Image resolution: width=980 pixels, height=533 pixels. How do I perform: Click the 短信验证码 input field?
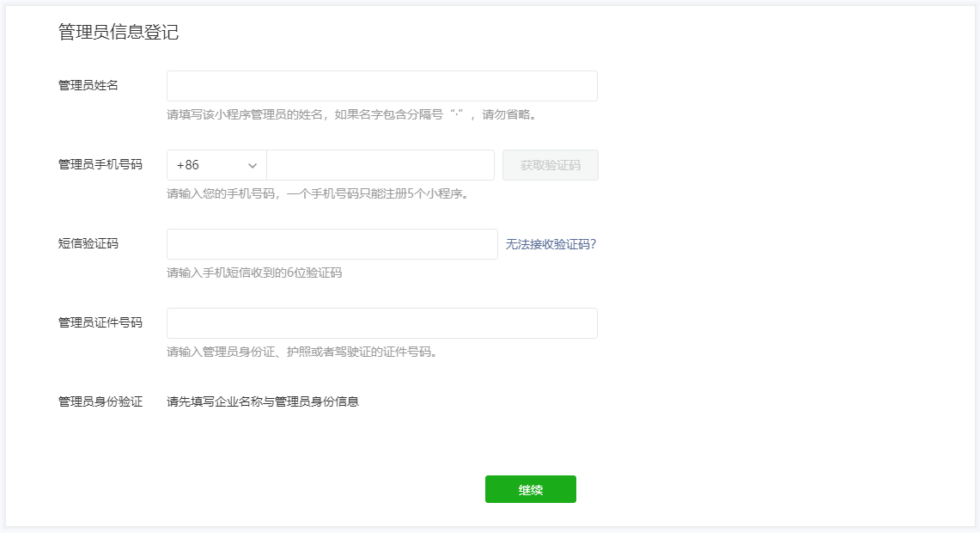332,244
